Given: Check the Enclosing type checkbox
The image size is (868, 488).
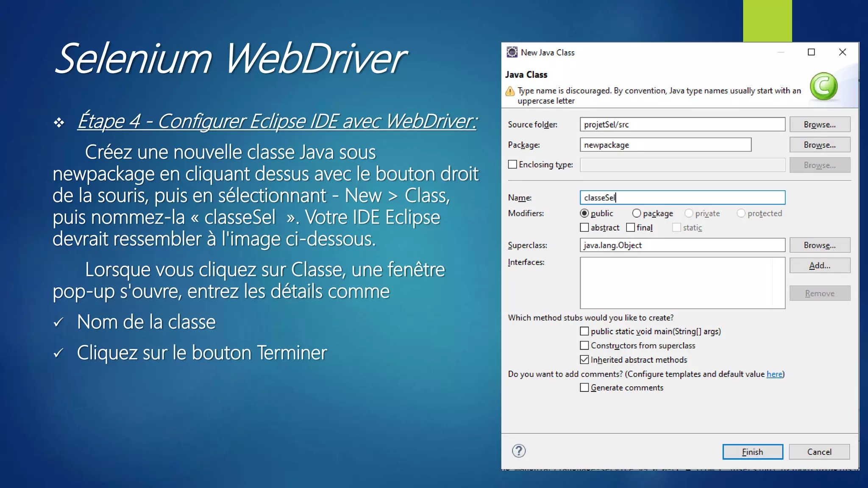Looking at the screenshot, I should (x=513, y=164).
